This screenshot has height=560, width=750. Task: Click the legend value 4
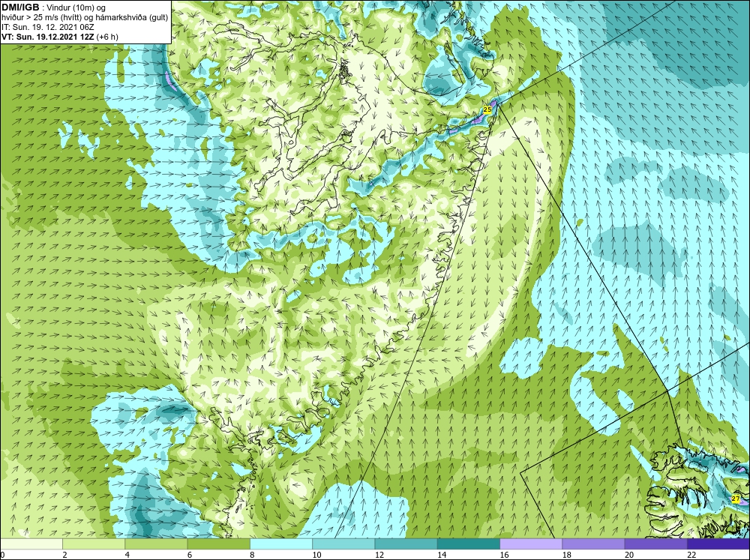pos(127,555)
